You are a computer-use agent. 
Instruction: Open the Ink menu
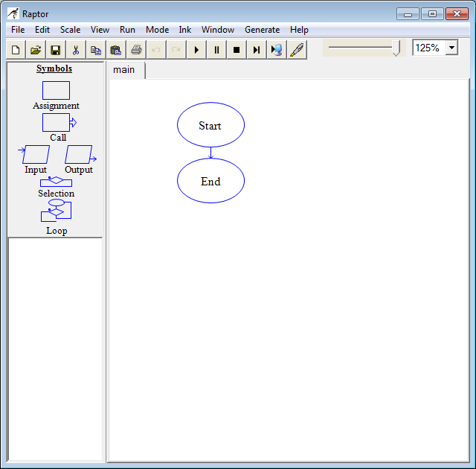(185, 30)
